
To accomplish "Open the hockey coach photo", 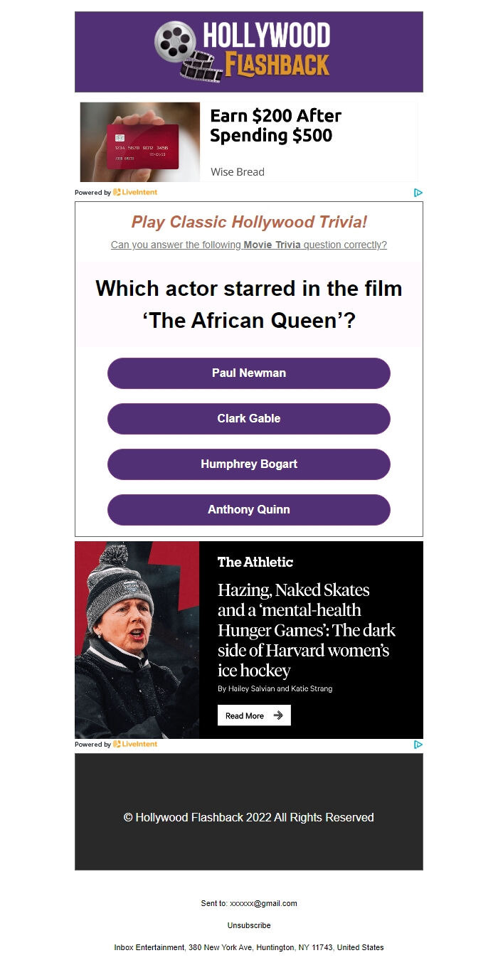I will click(137, 640).
